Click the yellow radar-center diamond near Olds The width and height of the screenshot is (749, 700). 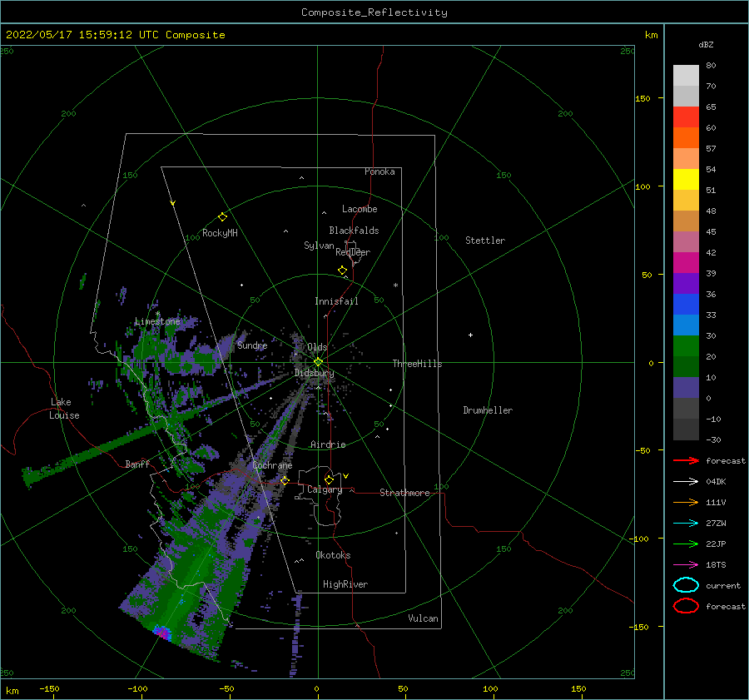[x=318, y=362]
